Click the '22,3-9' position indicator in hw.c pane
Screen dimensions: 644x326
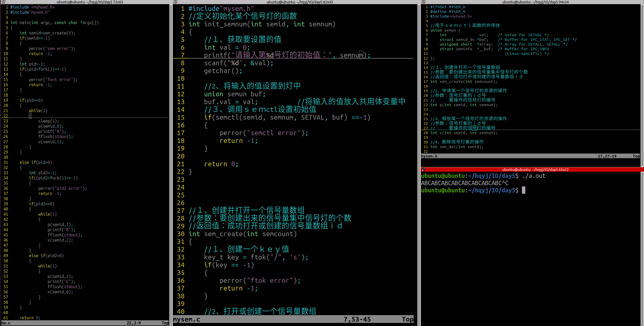[133, 323]
